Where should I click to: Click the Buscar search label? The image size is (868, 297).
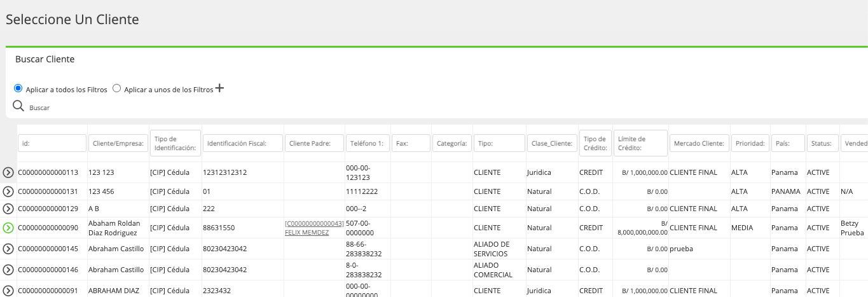39,108
